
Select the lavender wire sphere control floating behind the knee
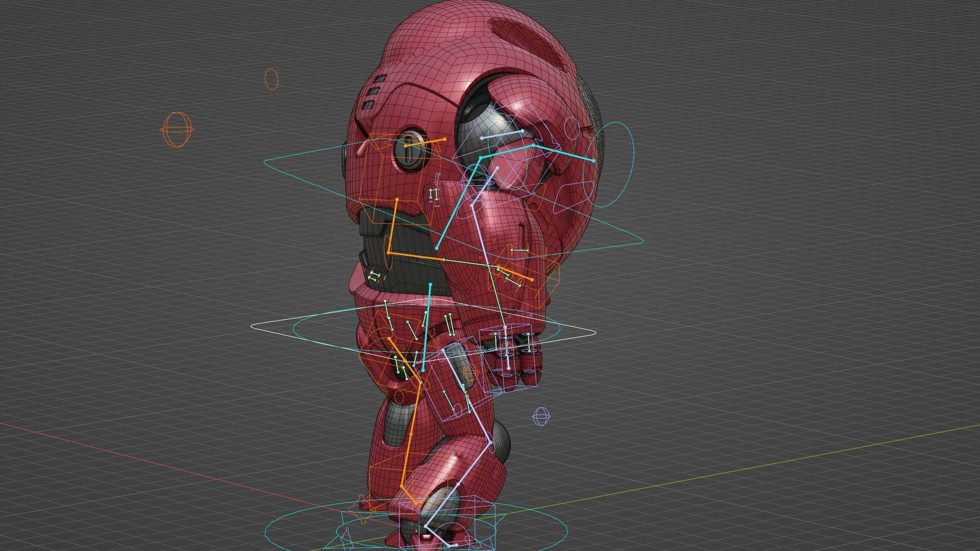click(x=541, y=416)
